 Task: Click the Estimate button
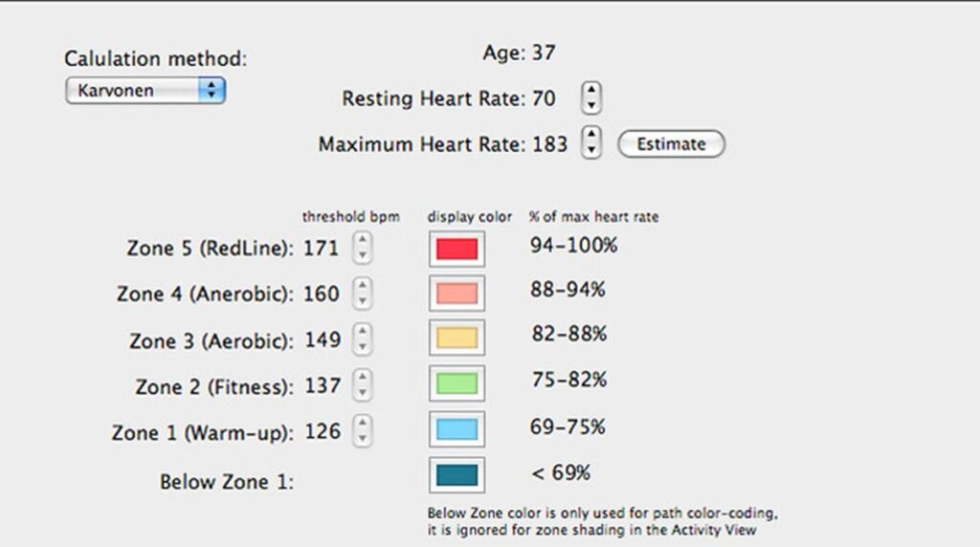click(x=671, y=144)
